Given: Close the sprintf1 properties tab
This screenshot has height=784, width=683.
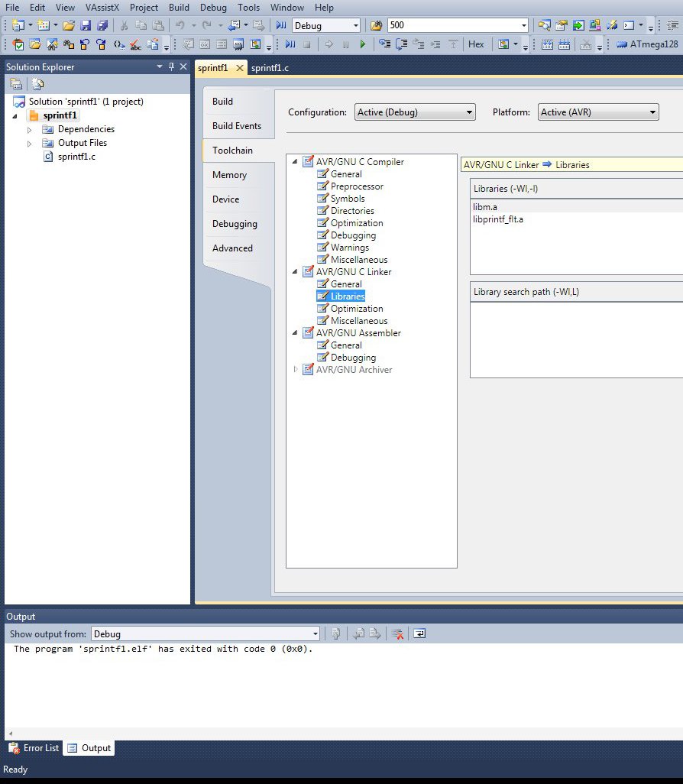Looking at the screenshot, I should [239, 67].
